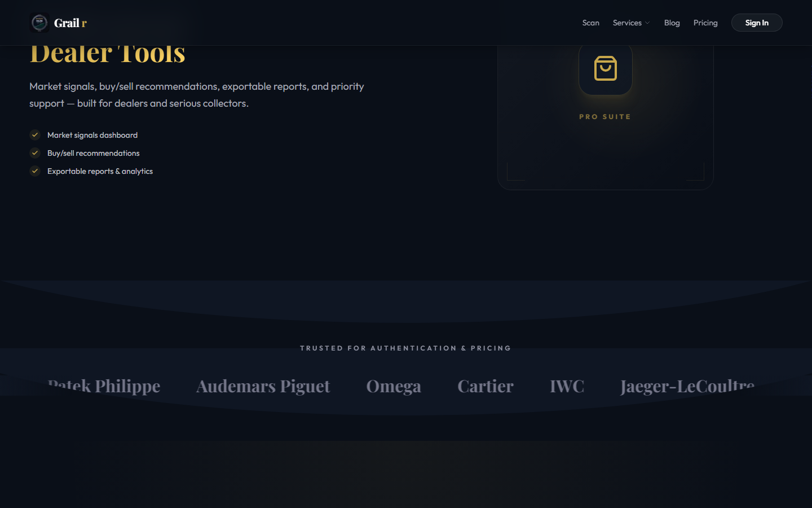The height and width of the screenshot is (508, 812).
Task: Click the checkmark beside Exportable reports & analytics
Action: click(x=34, y=171)
